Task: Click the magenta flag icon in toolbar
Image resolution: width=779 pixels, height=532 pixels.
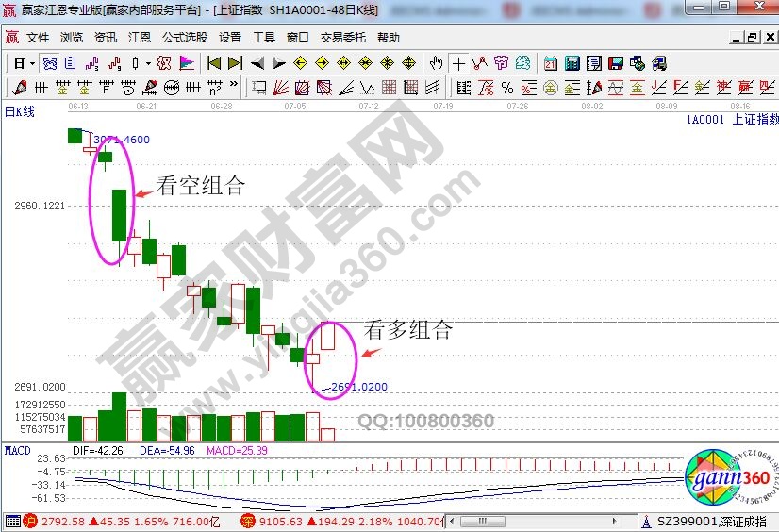Action: point(186,63)
